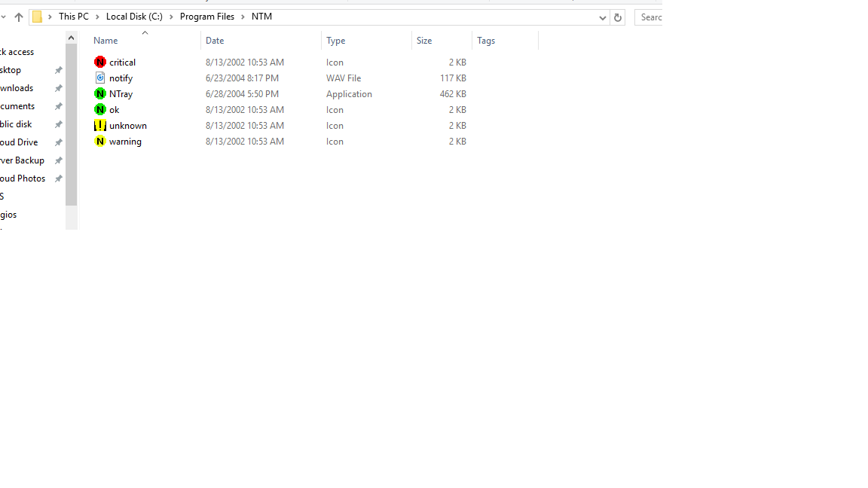
Task: Select the unknown exclamation icon file
Action: (100, 125)
